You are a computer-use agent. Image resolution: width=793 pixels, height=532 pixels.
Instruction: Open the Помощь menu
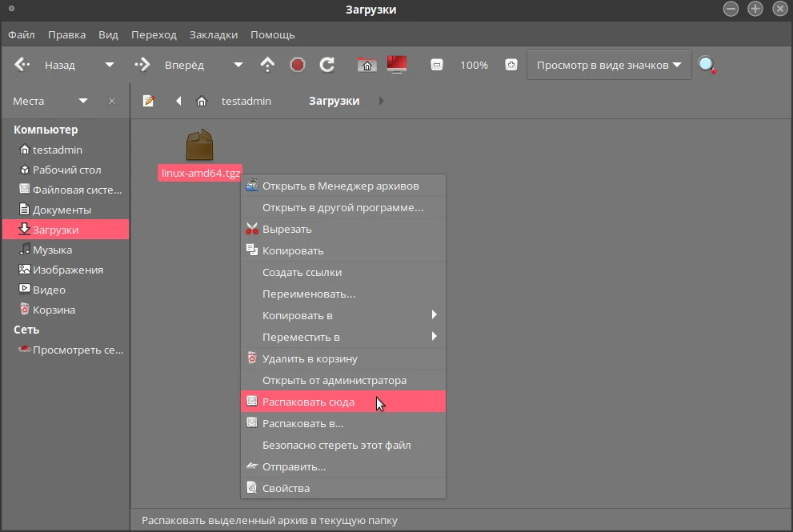click(x=273, y=35)
